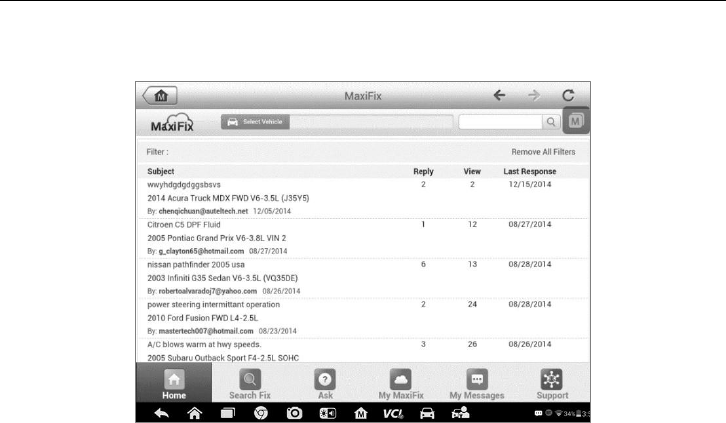Open the VCI connection icon
Viewport: 726px width, 423px height.
point(393,413)
